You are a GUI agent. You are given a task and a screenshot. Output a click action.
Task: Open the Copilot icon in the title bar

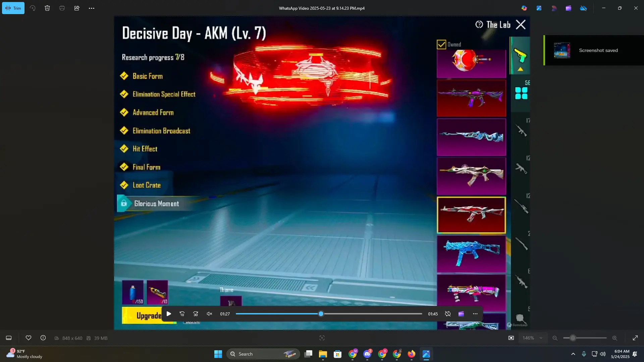(x=524, y=8)
